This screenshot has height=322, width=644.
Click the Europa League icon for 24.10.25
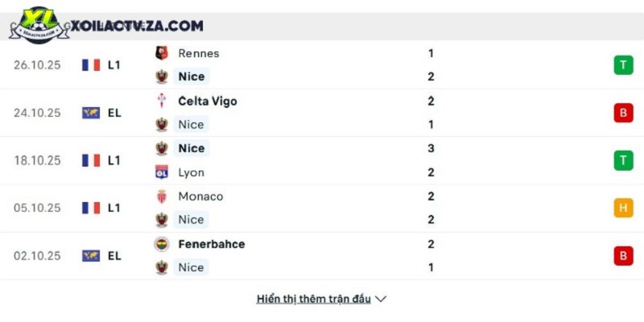tap(91, 113)
